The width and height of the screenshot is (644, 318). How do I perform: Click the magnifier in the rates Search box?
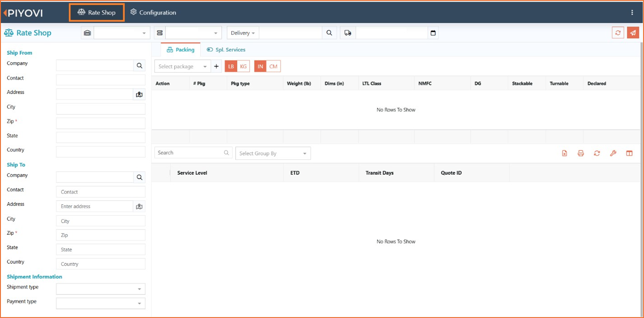tap(226, 153)
